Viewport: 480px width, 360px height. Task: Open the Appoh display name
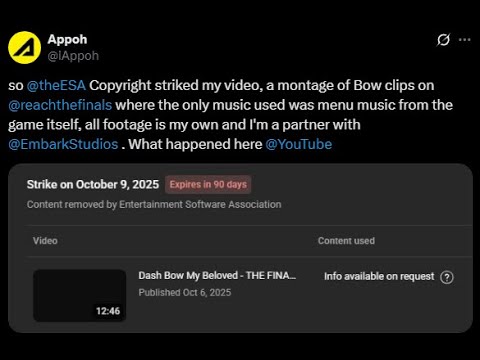coord(67,40)
